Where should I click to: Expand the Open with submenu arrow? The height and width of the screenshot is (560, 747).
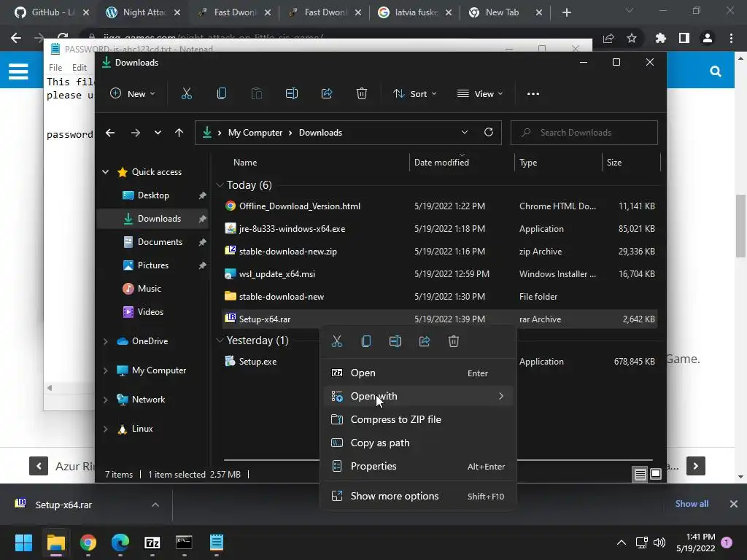tap(500, 396)
